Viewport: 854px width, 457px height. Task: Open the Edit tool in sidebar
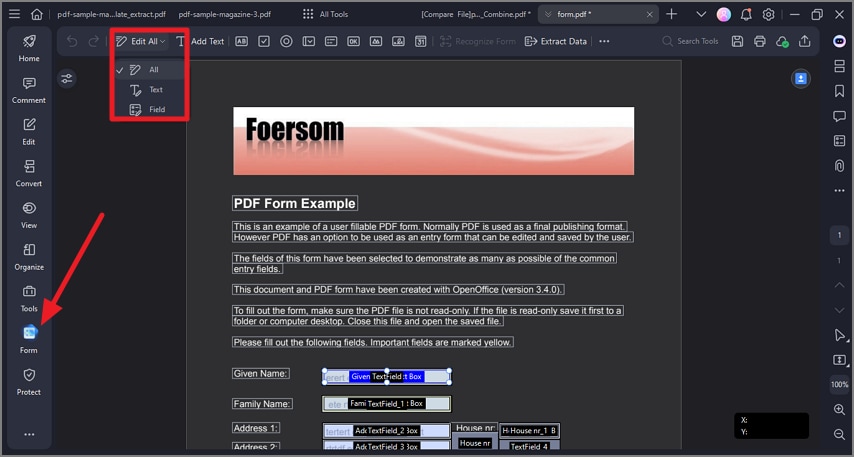pos(29,131)
